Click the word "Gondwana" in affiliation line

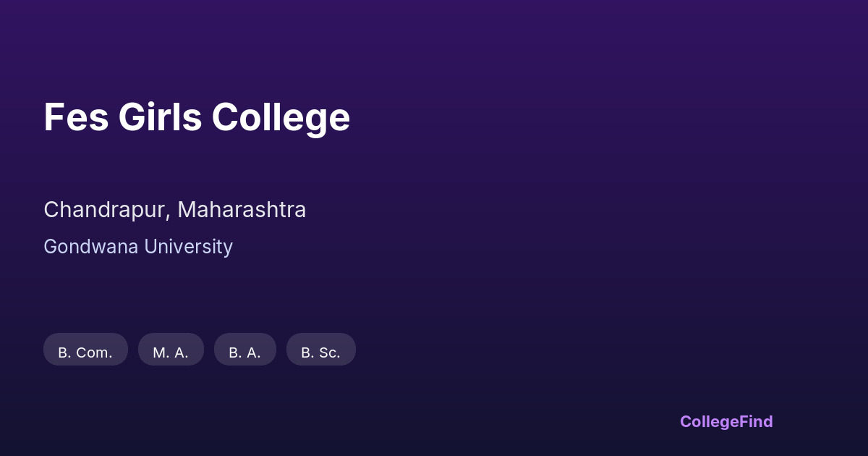(x=90, y=247)
